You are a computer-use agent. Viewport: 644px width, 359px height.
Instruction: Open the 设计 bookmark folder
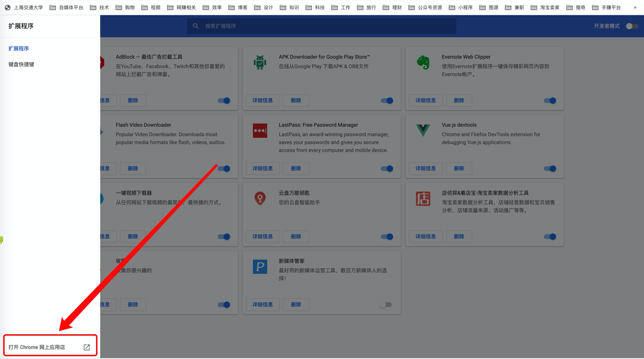263,8
